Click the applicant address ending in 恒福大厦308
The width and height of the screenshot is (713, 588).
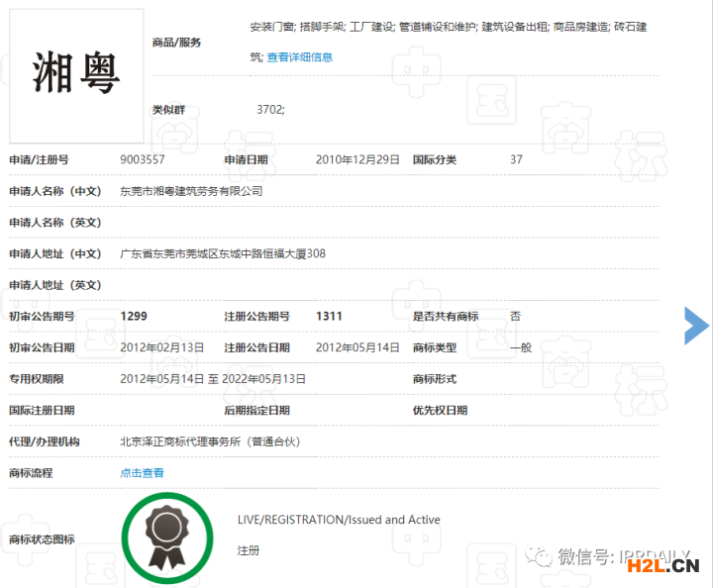[x=222, y=253]
